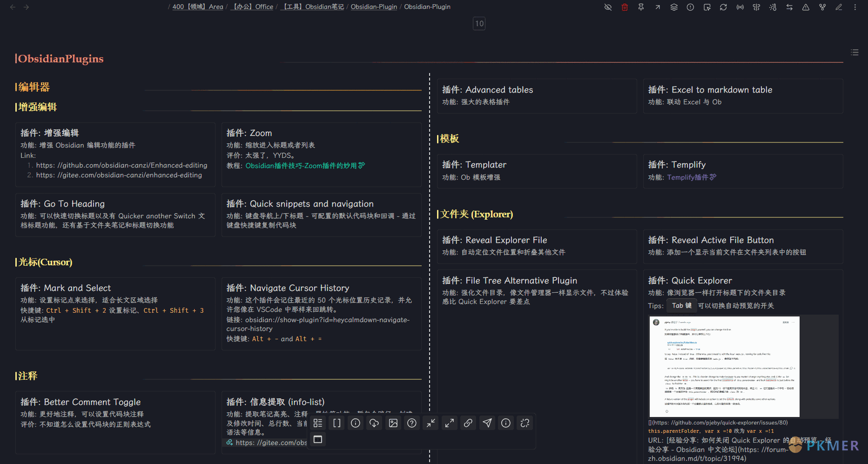
Task: Click question mark help icon in toolbar
Action: coord(412,423)
